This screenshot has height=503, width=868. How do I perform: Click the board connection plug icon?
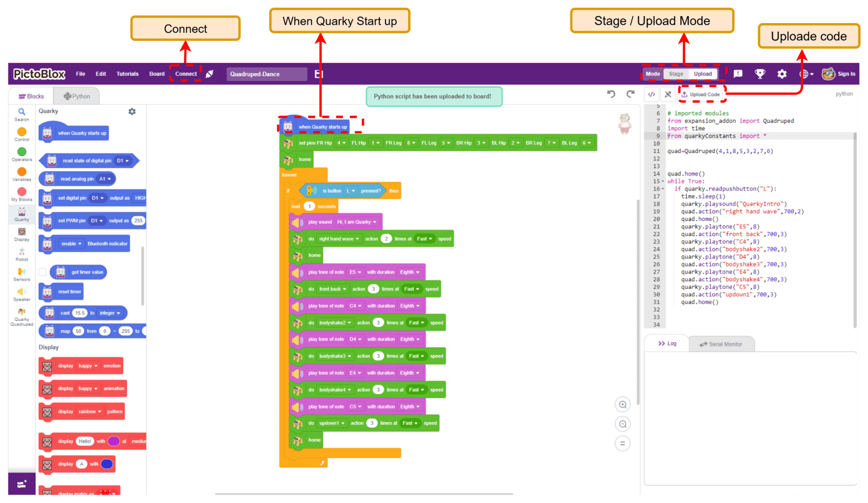209,74
